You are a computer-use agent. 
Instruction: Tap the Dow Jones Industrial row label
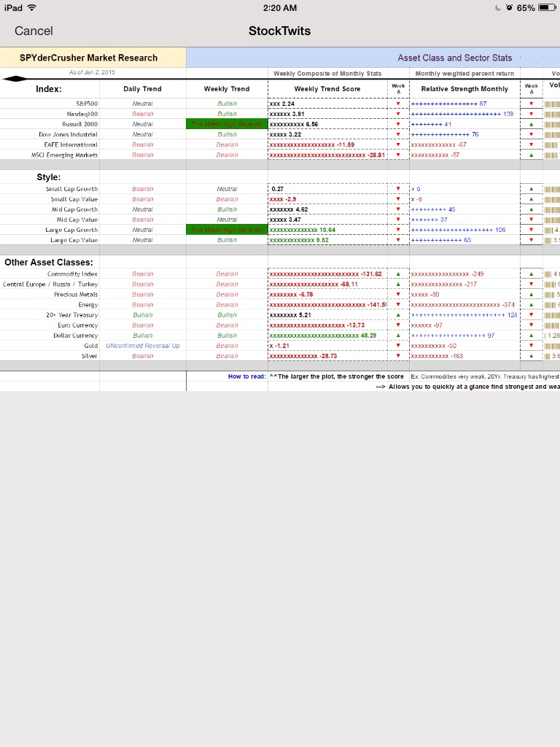[x=68, y=134]
